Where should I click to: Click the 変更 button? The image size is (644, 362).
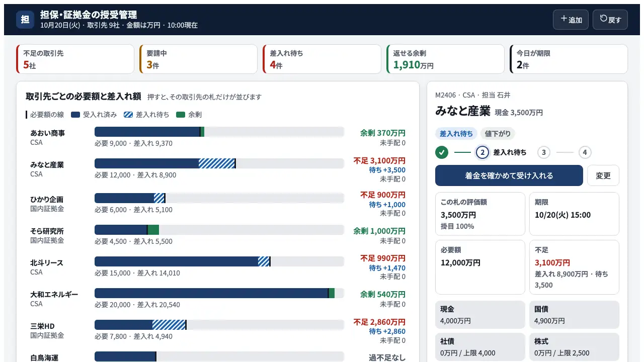[x=603, y=175]
